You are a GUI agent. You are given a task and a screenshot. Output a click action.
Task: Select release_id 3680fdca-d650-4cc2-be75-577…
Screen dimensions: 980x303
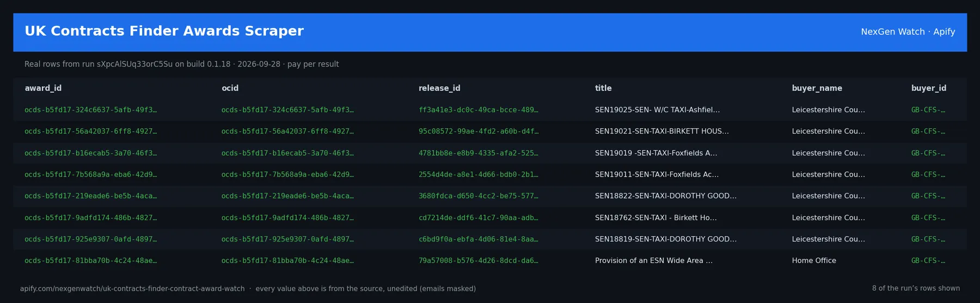[x=478, y=196]
